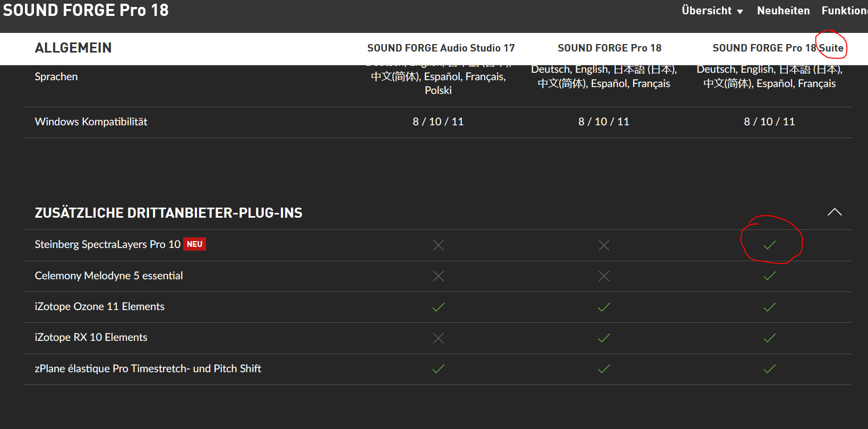
Task: Click the SOUND FORGE Pro 18 column header
Action: point(609,48)
